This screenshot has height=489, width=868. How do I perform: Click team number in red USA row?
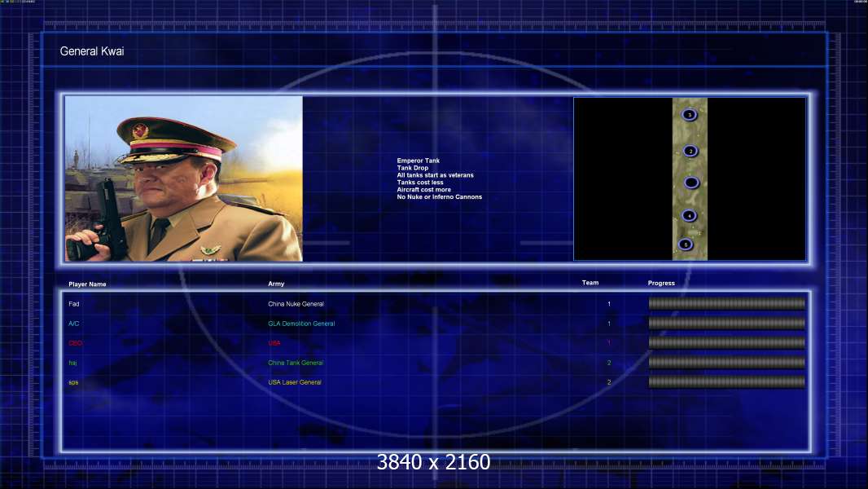pyautogui.click(x=609, y=343)
